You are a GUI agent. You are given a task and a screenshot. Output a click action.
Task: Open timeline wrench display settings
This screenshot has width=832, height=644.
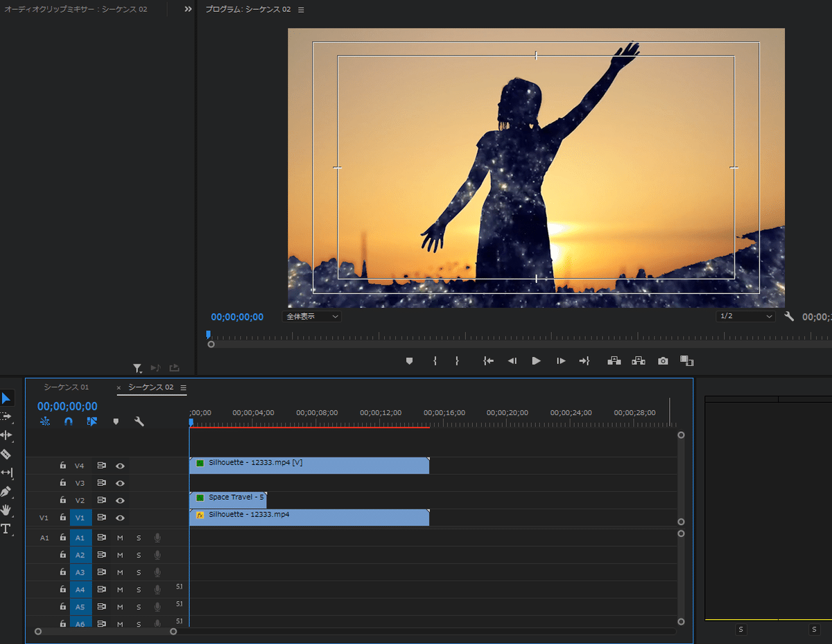tap(139, 421)
